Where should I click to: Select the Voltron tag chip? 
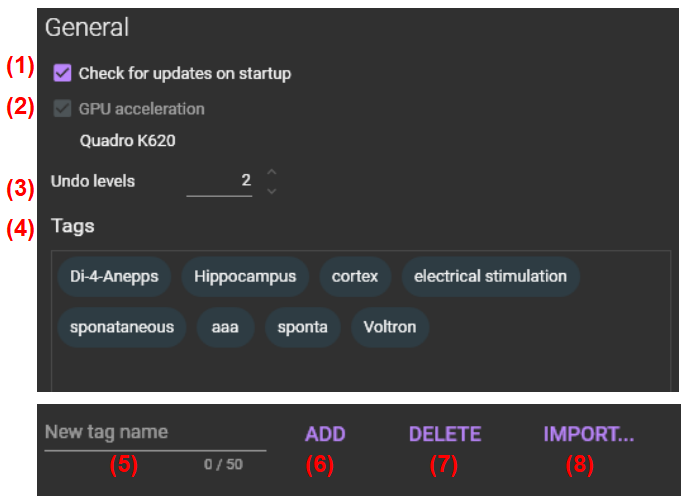coord(390,327)
